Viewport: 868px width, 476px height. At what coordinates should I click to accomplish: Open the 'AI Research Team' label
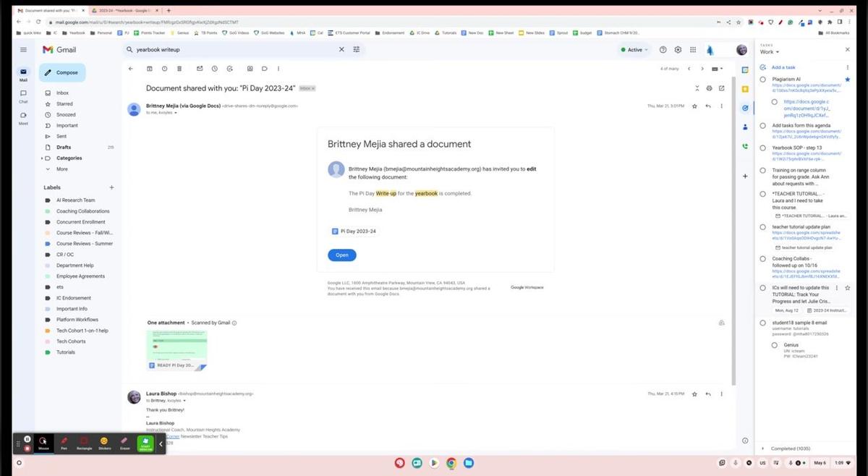point(76,200)
